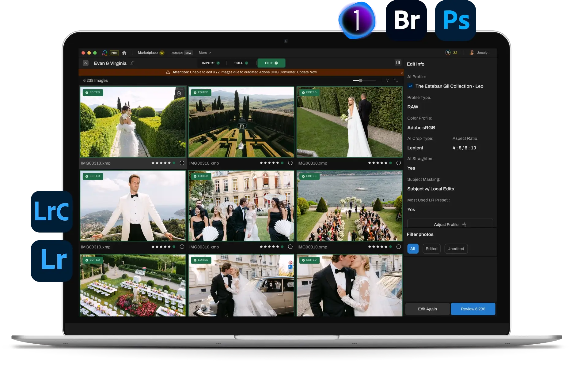Image resolution: width=588 pixels, height=370 pixels.
Task: Click the pencil icon to rename Evan & Virginia
Action: (132, 63)
